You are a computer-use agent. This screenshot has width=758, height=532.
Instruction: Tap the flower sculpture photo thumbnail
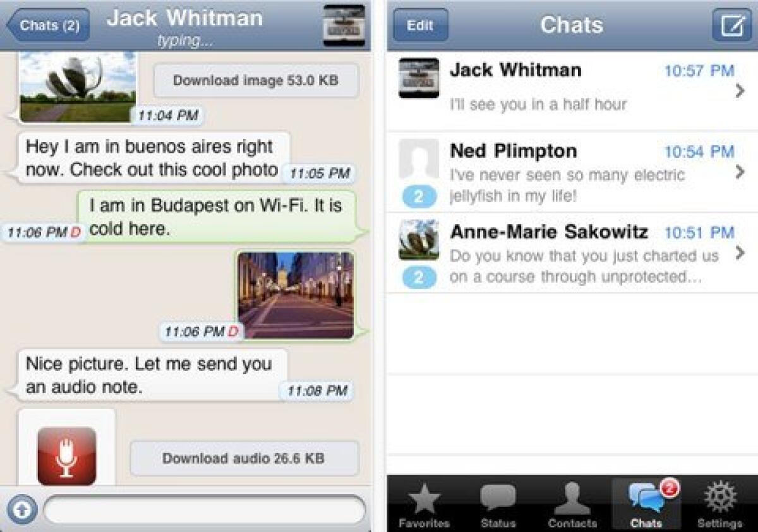coord(77,87)
